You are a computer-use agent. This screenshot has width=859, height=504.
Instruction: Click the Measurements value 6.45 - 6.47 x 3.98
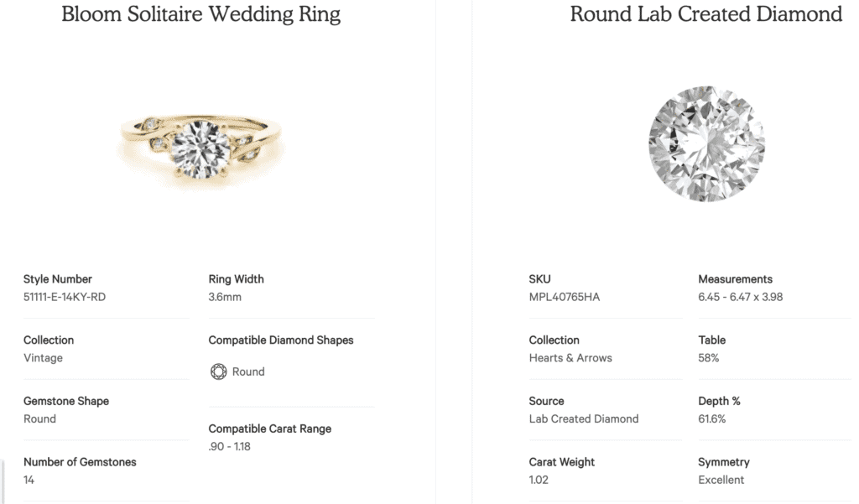740,297
